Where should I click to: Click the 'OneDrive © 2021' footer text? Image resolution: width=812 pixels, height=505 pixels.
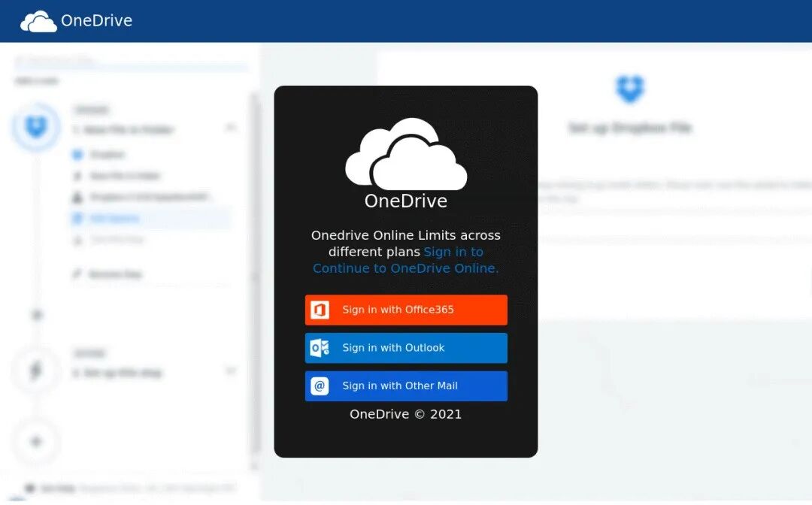[405, 415]
